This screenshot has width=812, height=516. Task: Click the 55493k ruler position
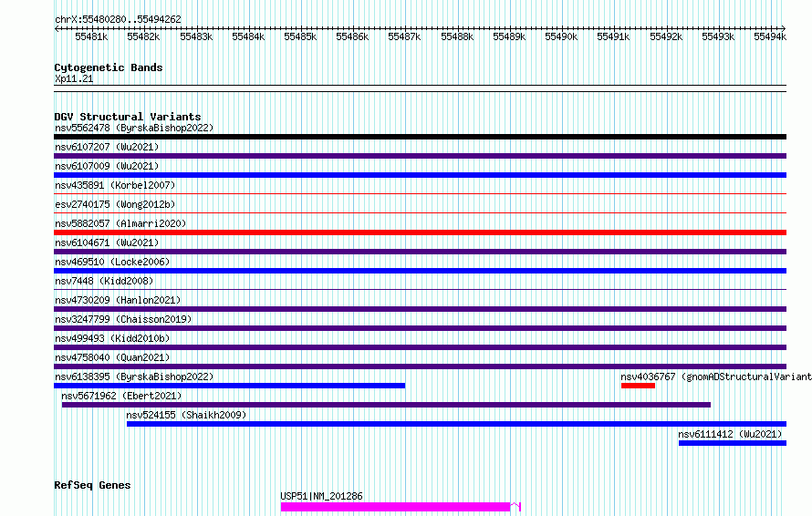click(718, 36)
